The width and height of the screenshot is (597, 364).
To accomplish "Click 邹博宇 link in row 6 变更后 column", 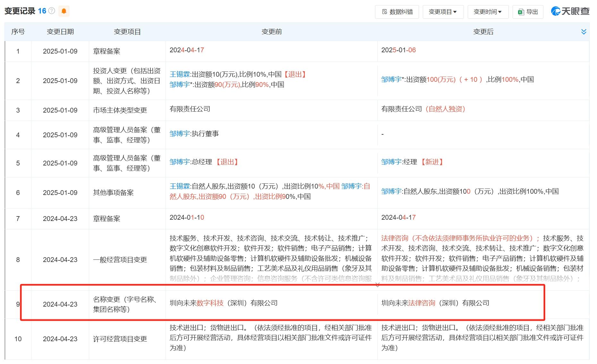I will click(x=391, y=191).
